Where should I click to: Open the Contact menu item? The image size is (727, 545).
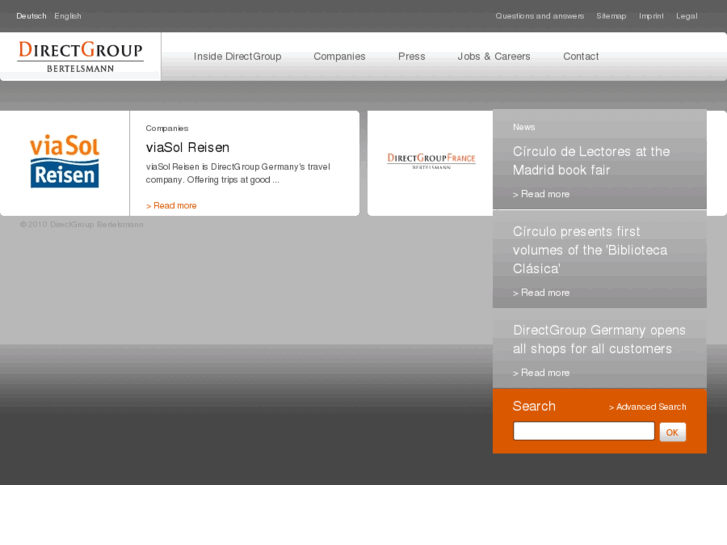(581, 57)
